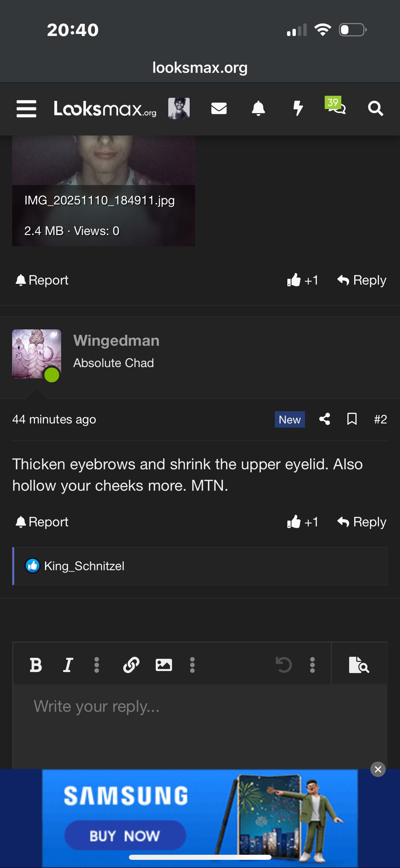This screenshot has width=400, height=868.
Task: Open the forum search magnifier
Action: coord(376,109)
